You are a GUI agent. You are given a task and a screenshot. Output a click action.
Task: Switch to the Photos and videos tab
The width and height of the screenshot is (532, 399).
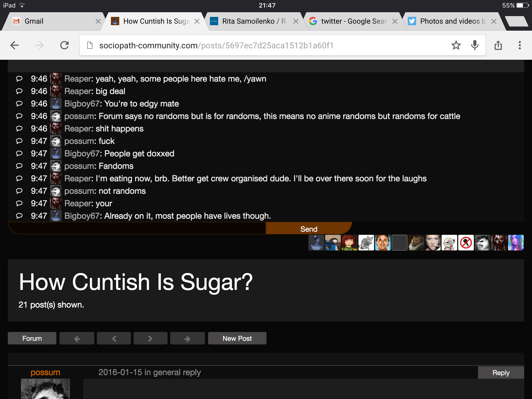pyautogui.click(x=453, y=21)
